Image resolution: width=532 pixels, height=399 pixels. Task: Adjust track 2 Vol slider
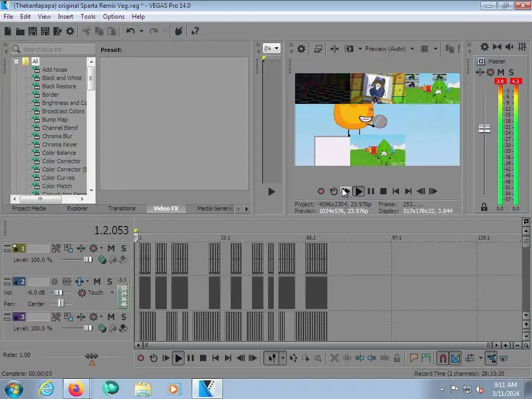[x=58, y=292]
